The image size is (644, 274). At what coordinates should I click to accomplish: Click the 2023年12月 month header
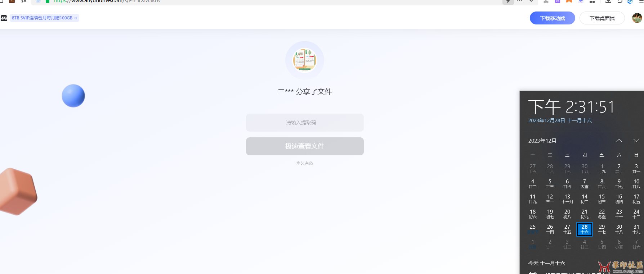coord(542,141)
